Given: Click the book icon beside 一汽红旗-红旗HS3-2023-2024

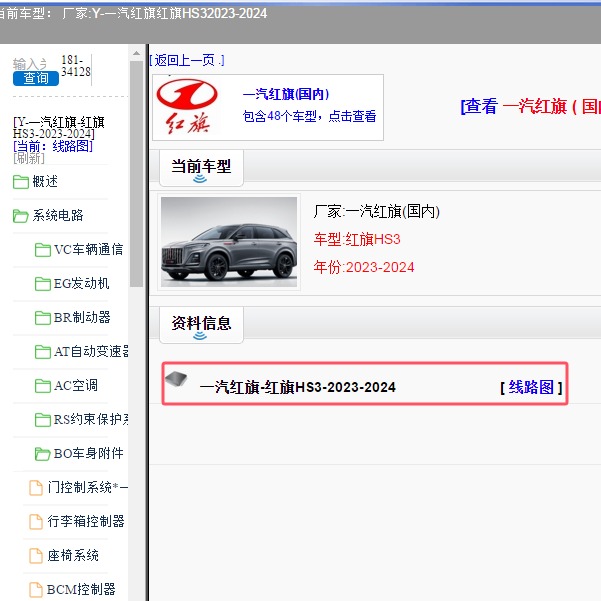Looking at the screenshot, I should click(x=176, y=379).
